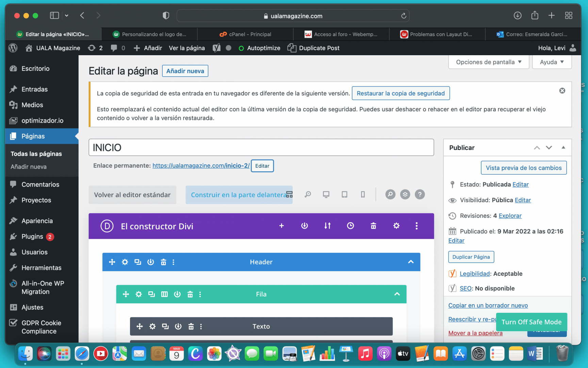Open Safari sidebar chevron dropdown
The height and width of the screenshot is (368, 588).
pyautogui.click(x=67, y=15)
